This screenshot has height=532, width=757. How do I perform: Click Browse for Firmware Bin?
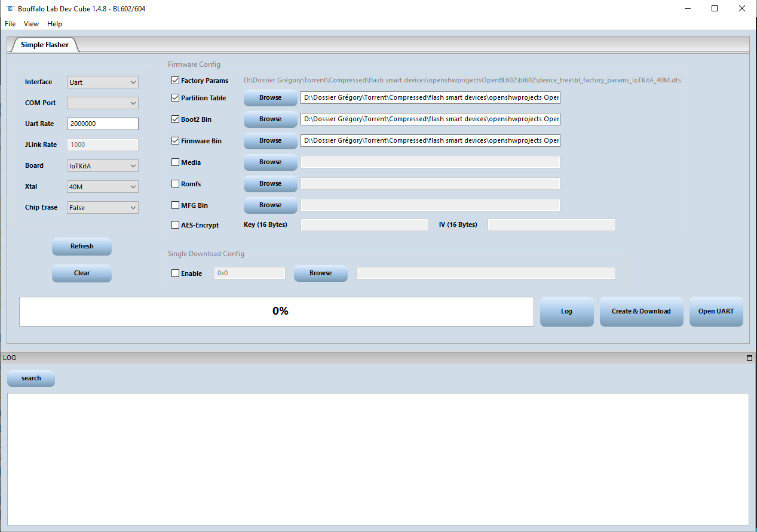pyautogui.click(x=271, y=141)
